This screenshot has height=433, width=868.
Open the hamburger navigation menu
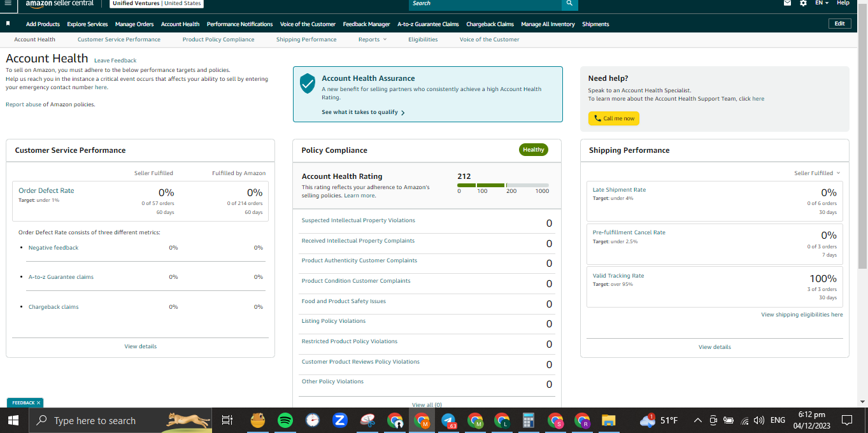click(x=8, y=3)
